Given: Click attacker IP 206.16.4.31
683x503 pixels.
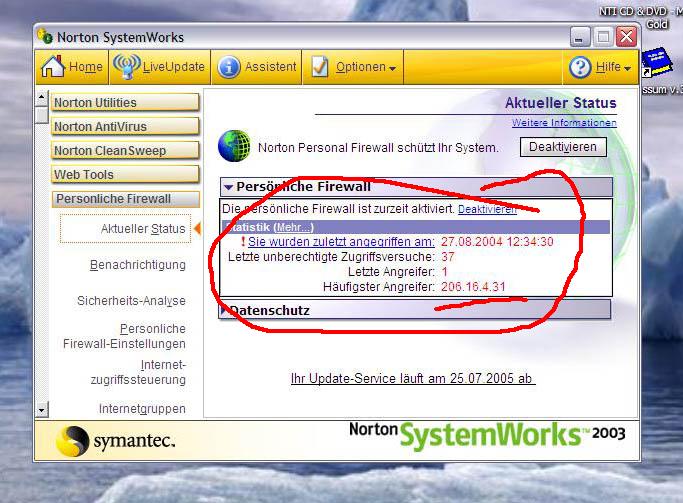Looking at the screenshot, I should (x=473, y=287).
